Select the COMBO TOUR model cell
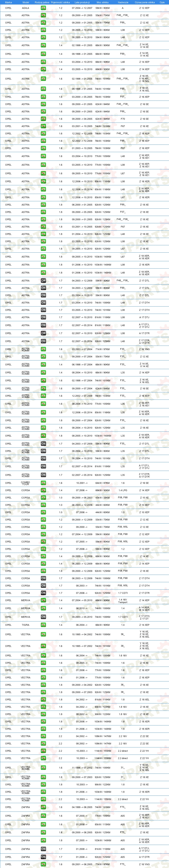The image size is (169, 868). click(x=26, y=483)
